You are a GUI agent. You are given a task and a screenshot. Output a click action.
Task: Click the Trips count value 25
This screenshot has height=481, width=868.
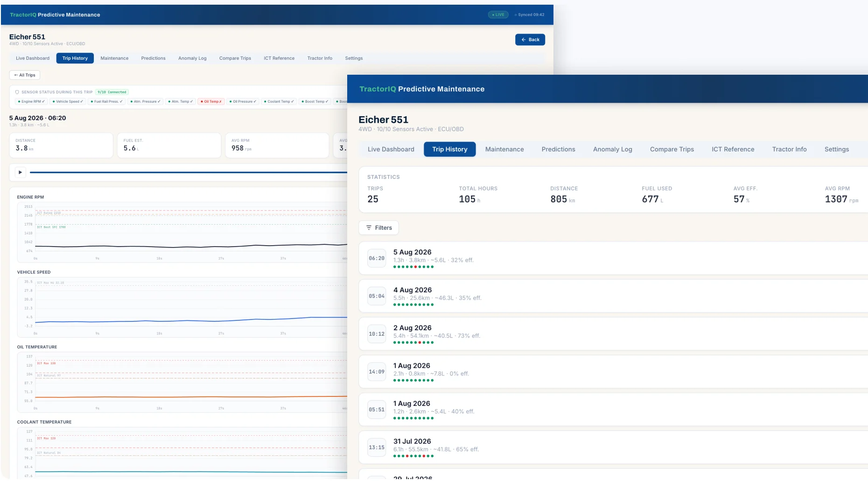coord(373,199)
